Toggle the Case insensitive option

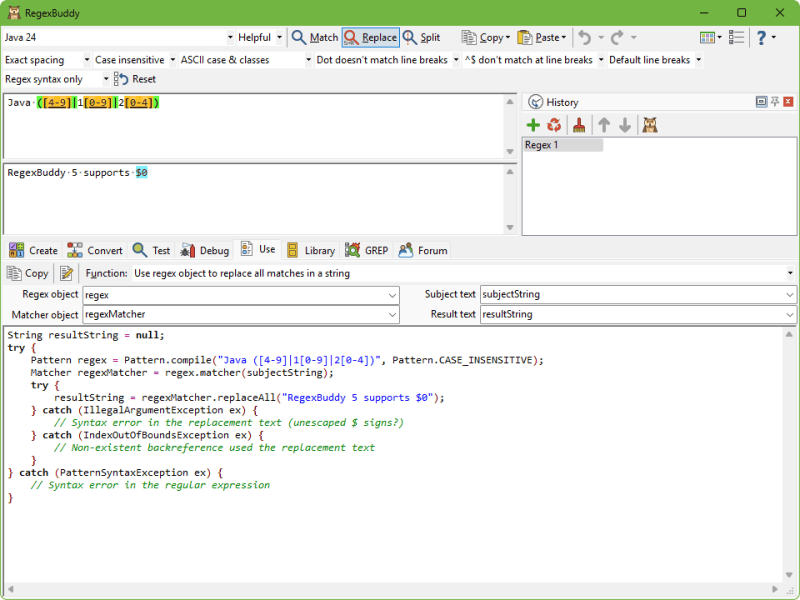click(x=135, y=60)
